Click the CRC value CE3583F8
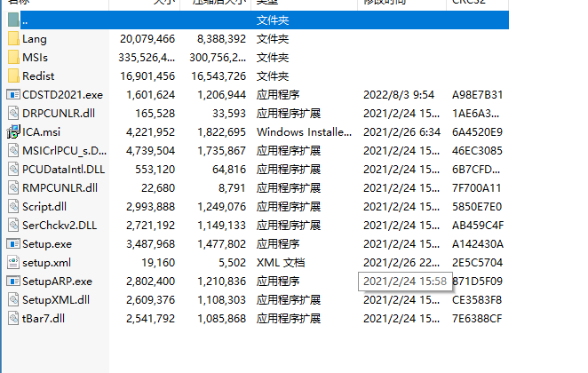 pyautogui.click(x=477, y=300)
